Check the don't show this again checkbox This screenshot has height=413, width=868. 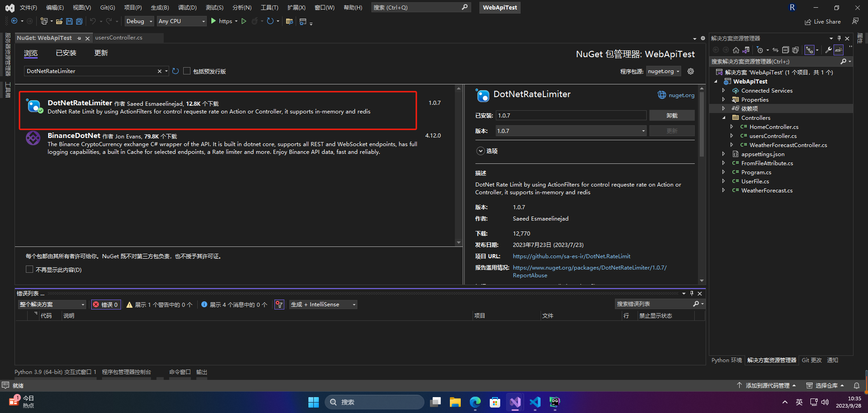pos(29,270)
